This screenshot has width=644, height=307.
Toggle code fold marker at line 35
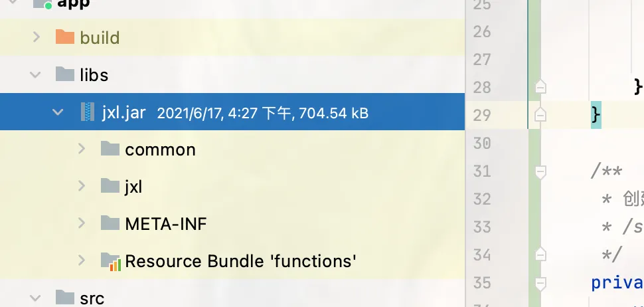click(540, 284)
